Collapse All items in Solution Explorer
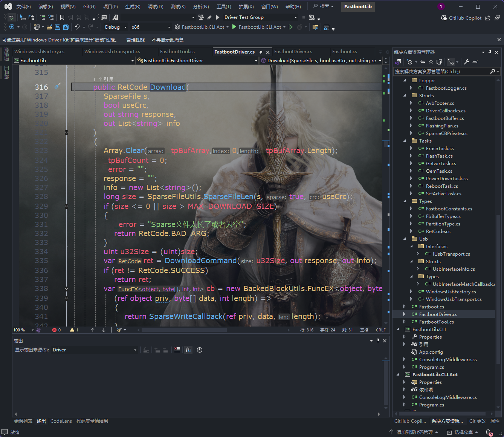 pos(431,61)
